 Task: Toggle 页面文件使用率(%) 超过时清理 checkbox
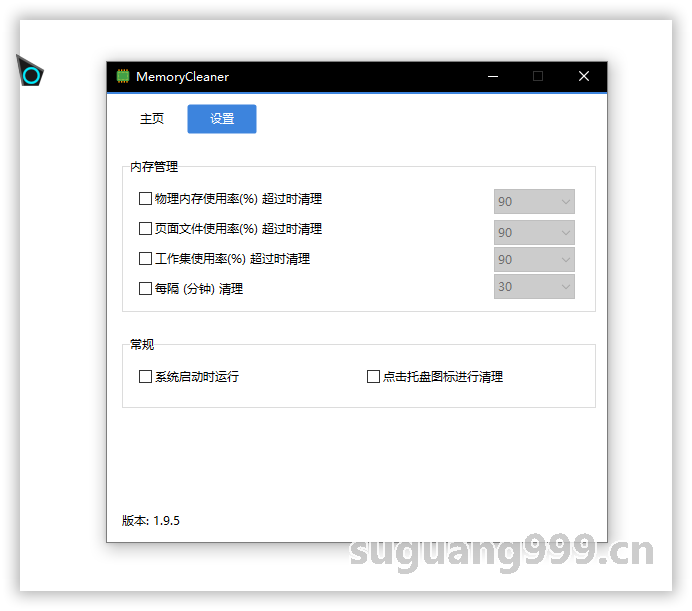[146, 229]
